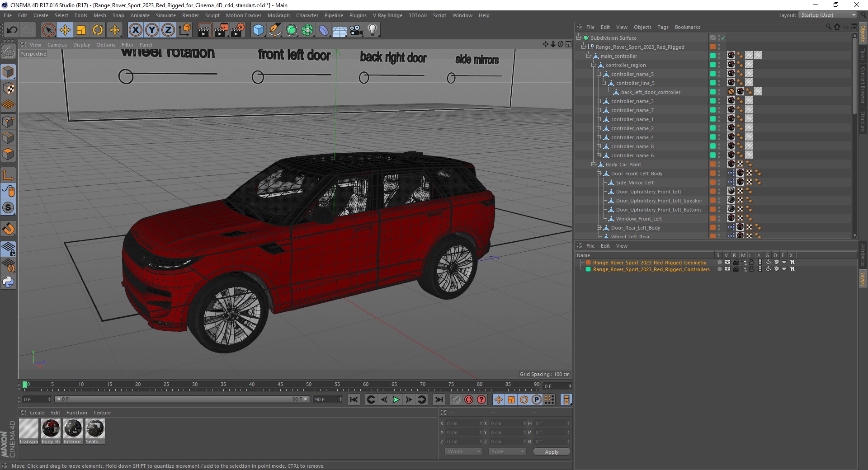
Task: Open the Spline Pen tool
Action: (x=274, y=30)
